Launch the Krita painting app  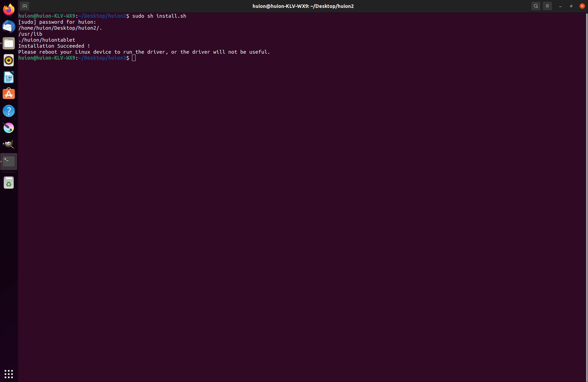point(9,128)
